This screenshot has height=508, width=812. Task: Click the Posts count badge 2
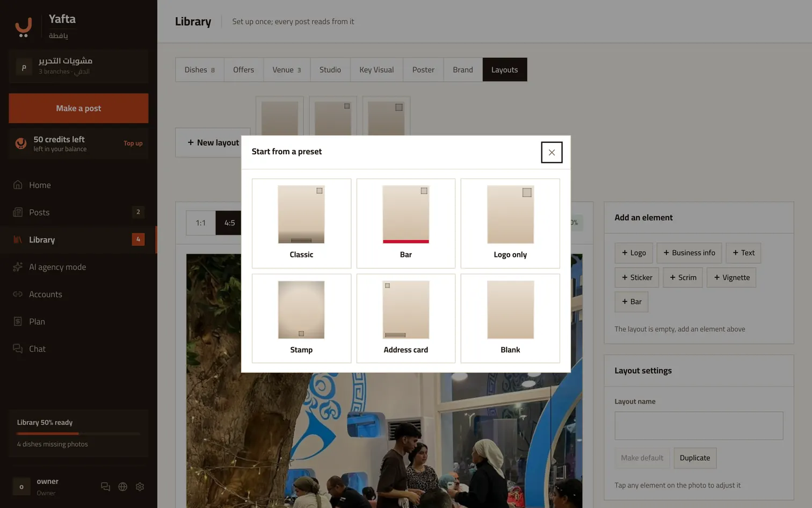pyautogui.click(x=138, y=212)
